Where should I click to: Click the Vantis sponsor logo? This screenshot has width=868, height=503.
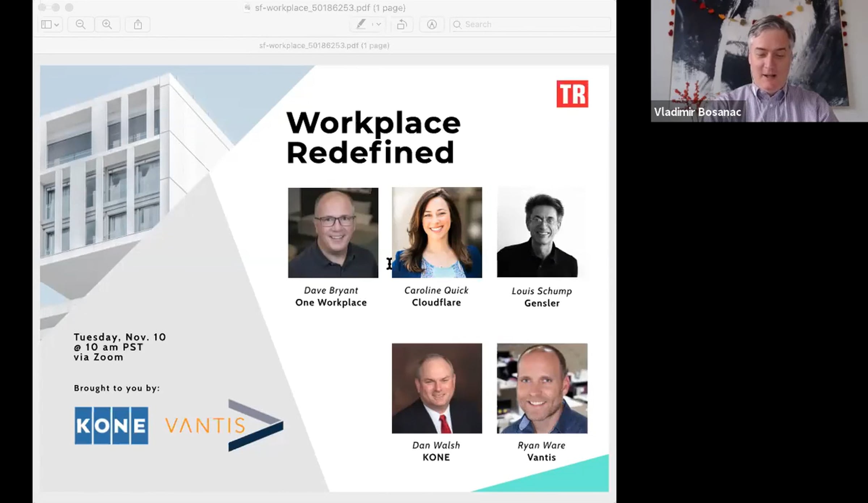(224, 425)
